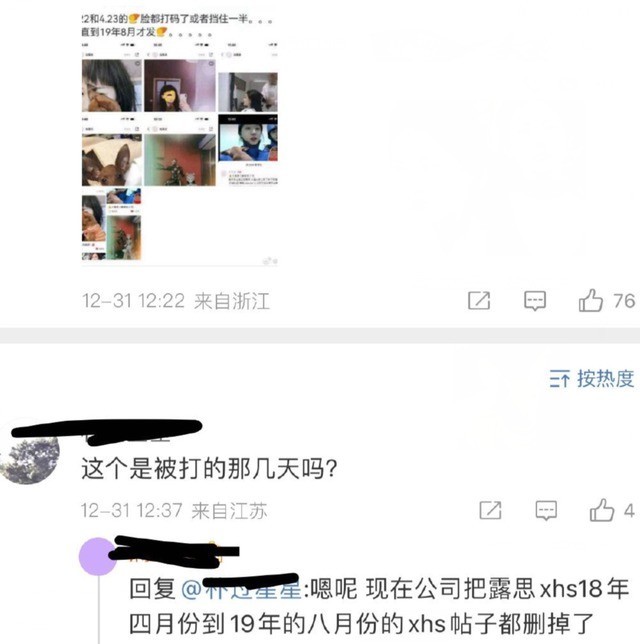The image size is (640, 644).
Task: Open the brown dog close-up thumbnail
Action: 112,160
